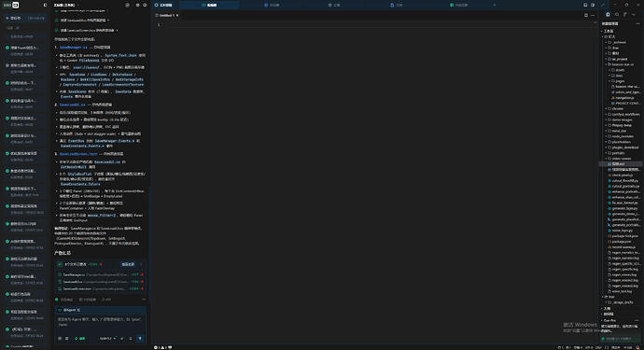Collapse the beacon-star-ui folder
644x350 pixels.
point(622,64)
